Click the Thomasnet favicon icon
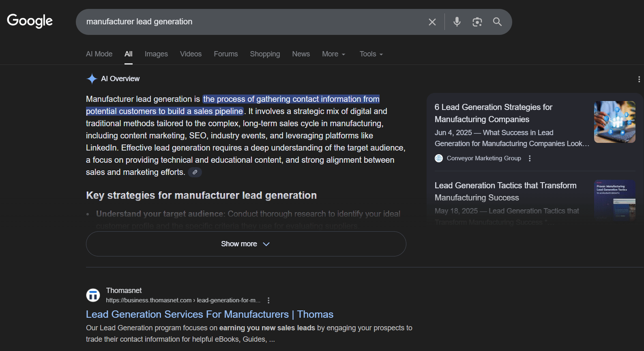 click(93, 295)
